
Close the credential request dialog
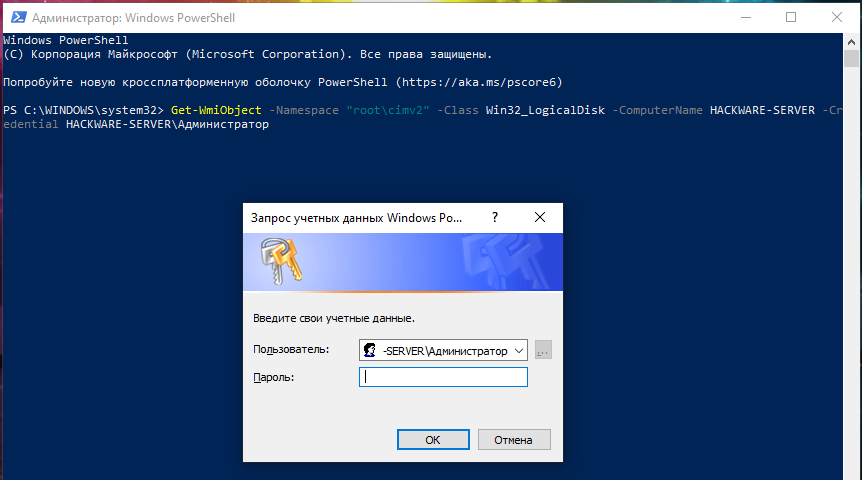click(x=540, y=217)
